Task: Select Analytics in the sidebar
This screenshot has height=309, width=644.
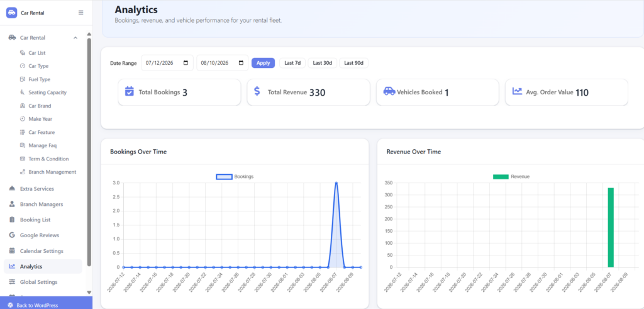Action: pos(43,266)
